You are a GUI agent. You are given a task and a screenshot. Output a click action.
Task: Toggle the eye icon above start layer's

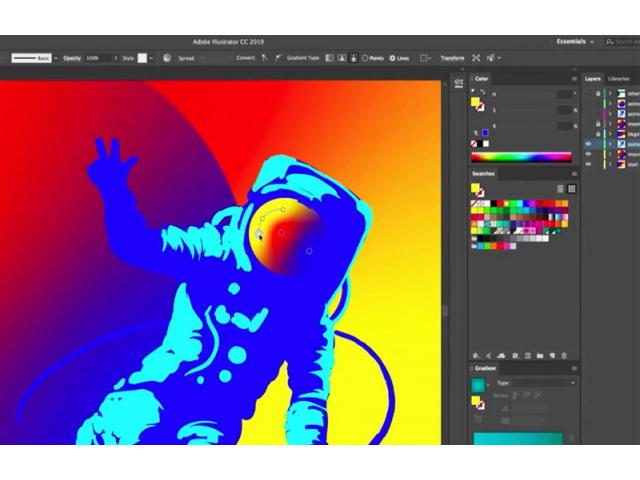click(588, 154)
